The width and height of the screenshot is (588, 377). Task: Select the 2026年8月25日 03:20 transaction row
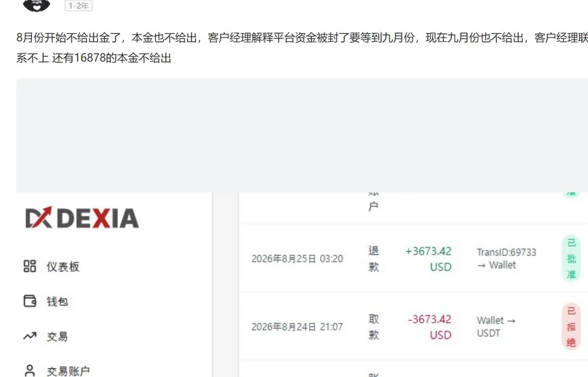(413, 258)
